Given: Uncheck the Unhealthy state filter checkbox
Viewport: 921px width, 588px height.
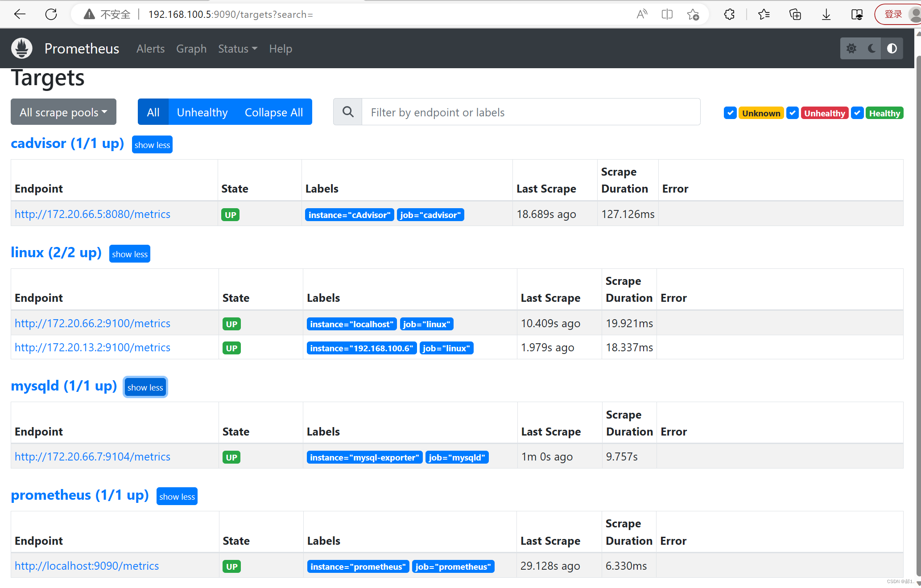Looking at the screenshot, I should pos(792,113).
